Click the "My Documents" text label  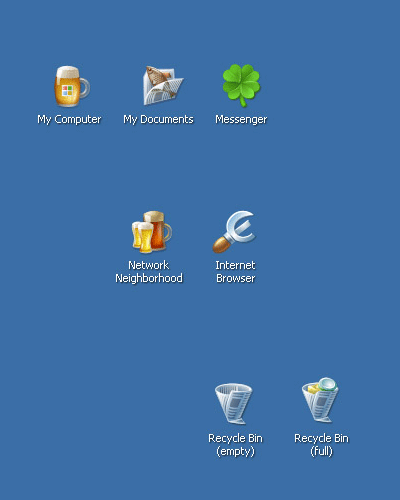coord(158,119)
